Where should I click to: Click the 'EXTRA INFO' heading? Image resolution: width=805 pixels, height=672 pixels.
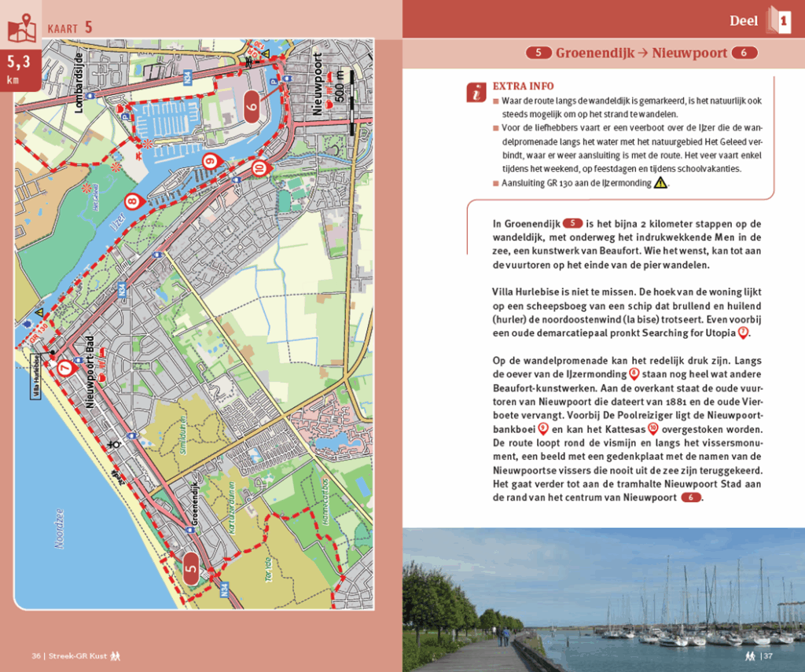523,86
